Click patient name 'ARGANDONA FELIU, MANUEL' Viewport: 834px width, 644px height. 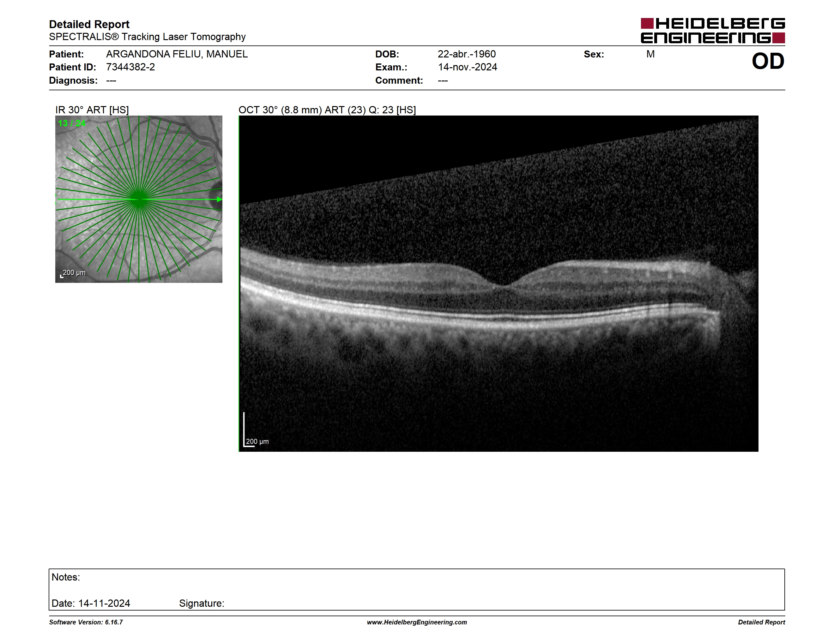pos(177,54)
